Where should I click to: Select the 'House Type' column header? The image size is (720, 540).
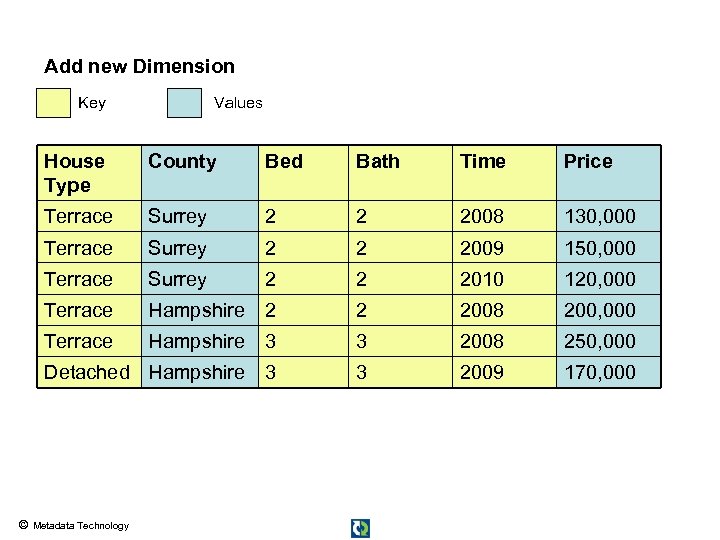(89, 173)
